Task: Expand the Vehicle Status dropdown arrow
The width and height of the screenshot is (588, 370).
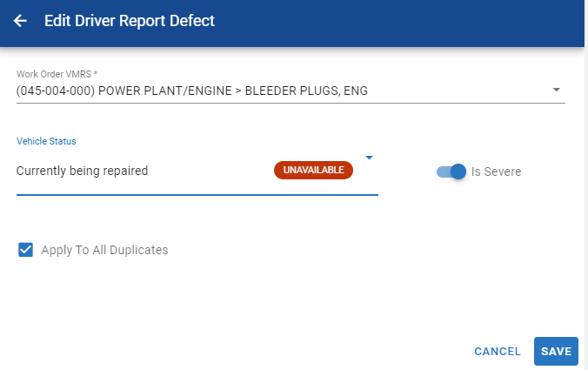Action: (x=369, y=158)
